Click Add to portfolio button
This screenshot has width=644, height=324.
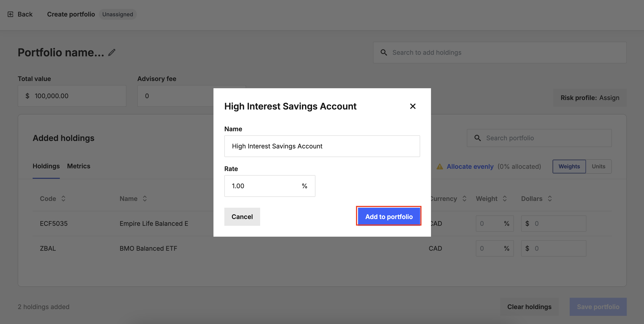click(389, 217)
